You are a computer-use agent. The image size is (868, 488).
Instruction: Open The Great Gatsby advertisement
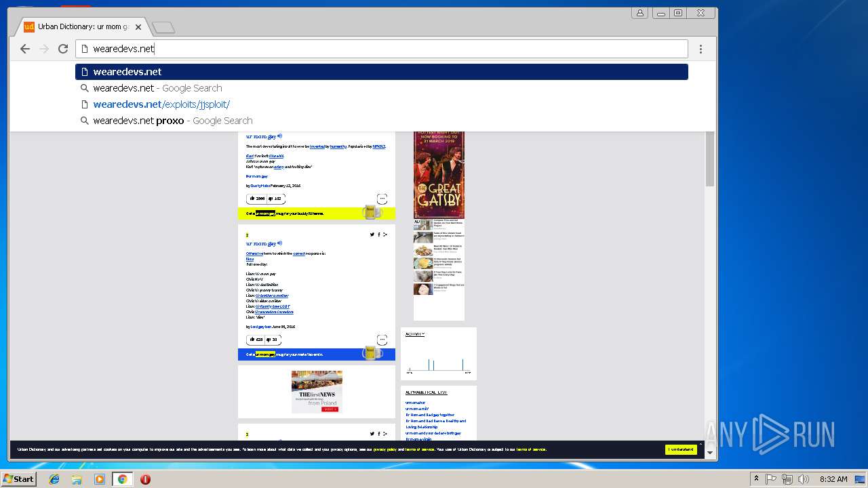point(439,175)
